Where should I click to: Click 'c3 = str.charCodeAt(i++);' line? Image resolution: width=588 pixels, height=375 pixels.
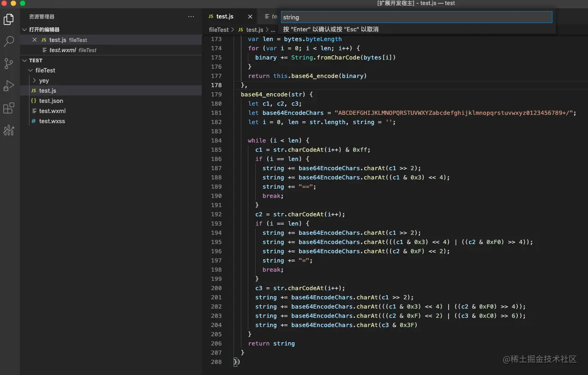(x=300, y=288)
